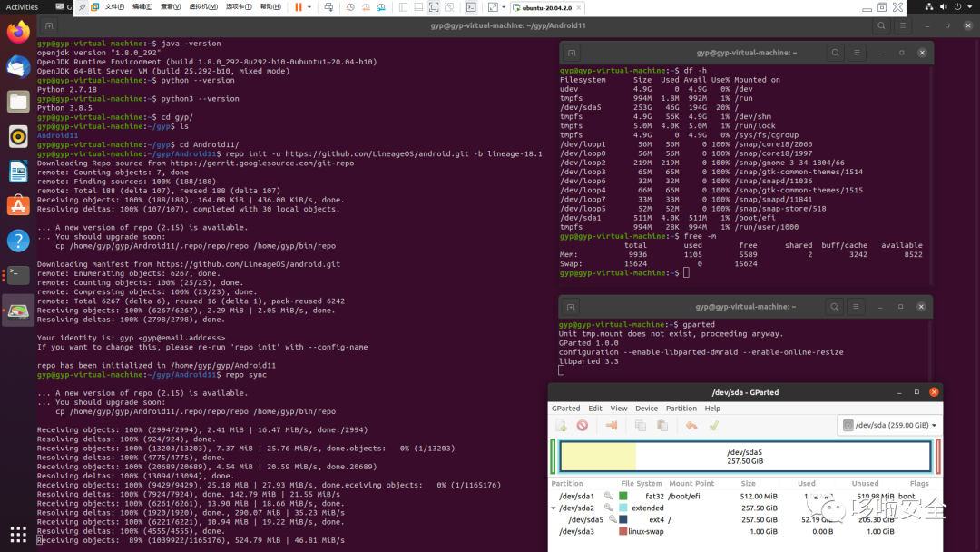The height and width of the screenshot is (552, 980).
Task: Click the console view icon in VMware toolbar
Action: 471,7
